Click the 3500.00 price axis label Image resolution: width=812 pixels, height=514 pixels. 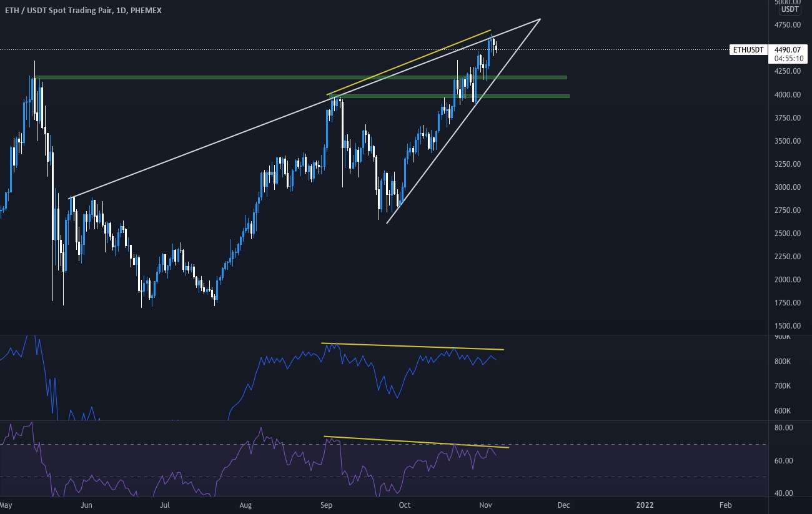pyautogui.click(x=787, y=141)
